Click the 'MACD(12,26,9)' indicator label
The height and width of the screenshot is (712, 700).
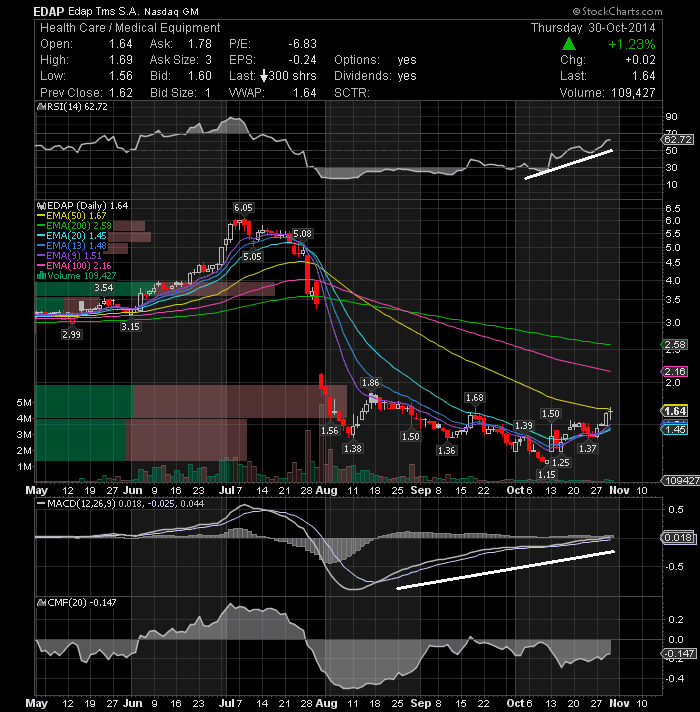[x=80, y=504]
